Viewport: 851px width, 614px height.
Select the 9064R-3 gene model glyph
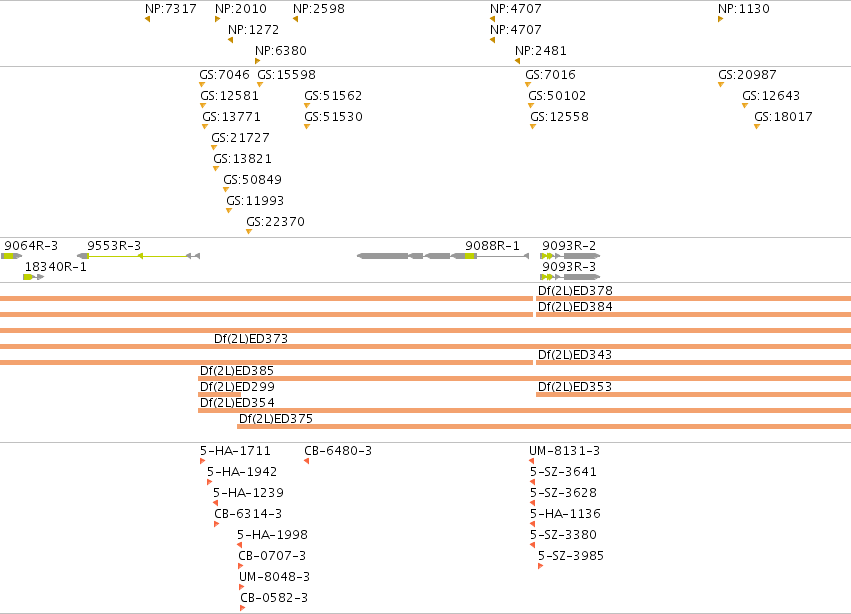11,256
